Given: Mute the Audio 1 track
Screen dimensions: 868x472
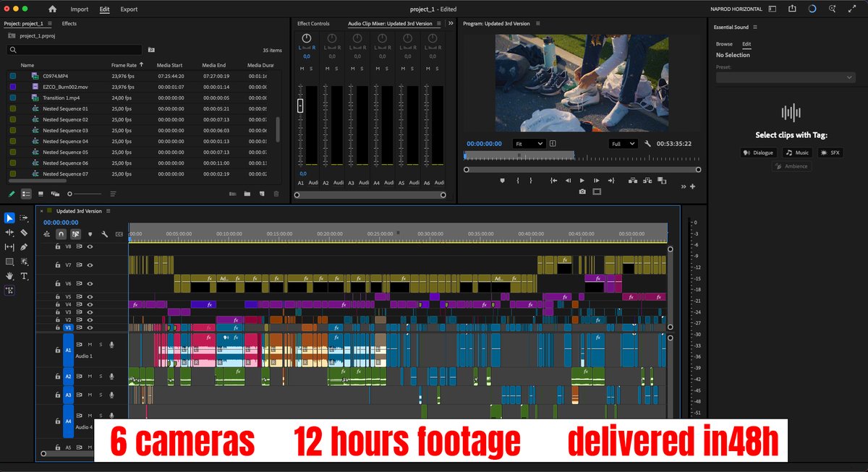Looking at the screenshot, I should [x=90, y=345].
